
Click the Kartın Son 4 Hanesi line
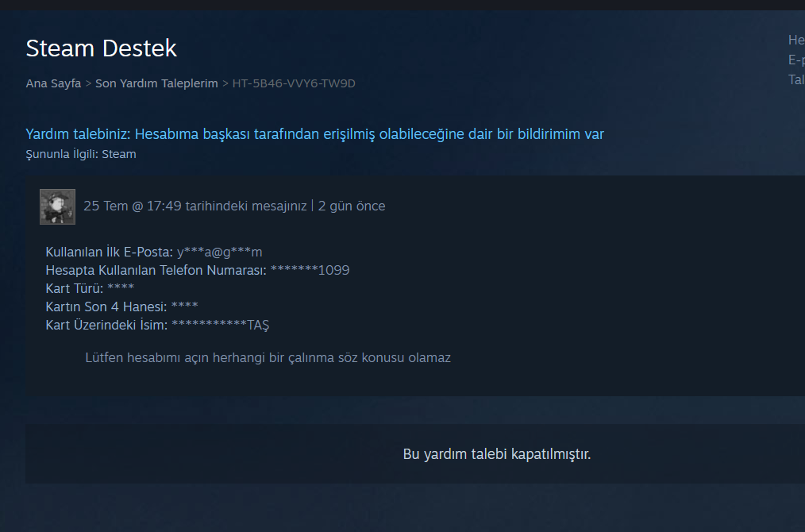click(121, 306)
